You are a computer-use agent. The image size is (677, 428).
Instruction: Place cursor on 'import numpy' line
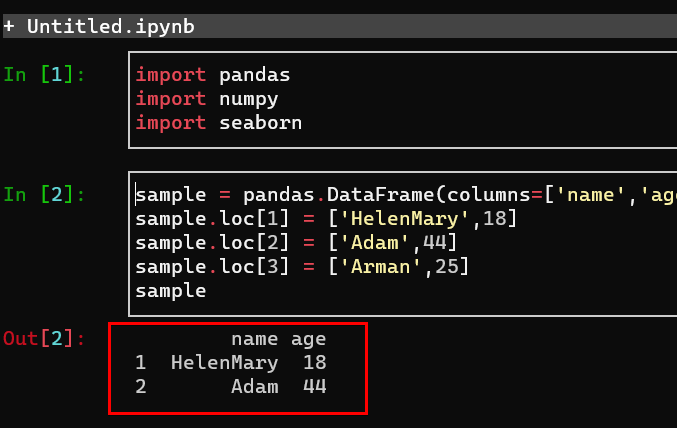coord(207,99)
